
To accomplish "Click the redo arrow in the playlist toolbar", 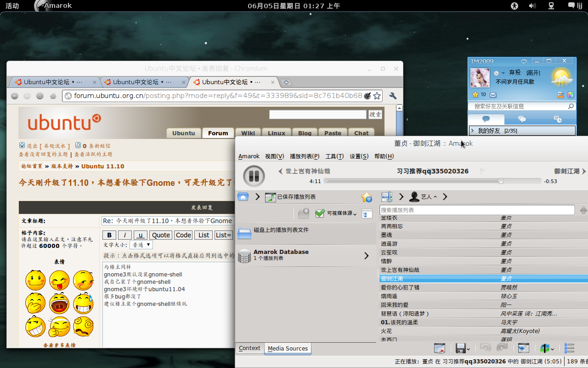I will [502, 348].
